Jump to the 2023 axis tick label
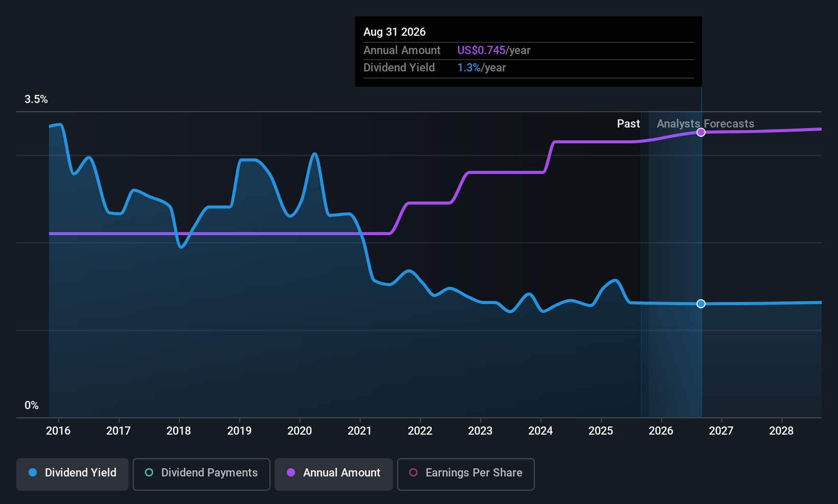 point(480,431)
